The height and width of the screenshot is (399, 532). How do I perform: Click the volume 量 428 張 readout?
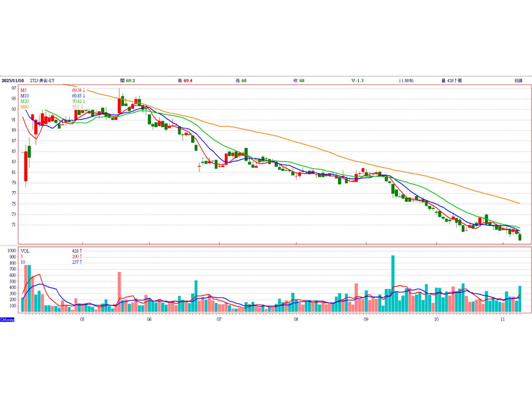[452, 81]
